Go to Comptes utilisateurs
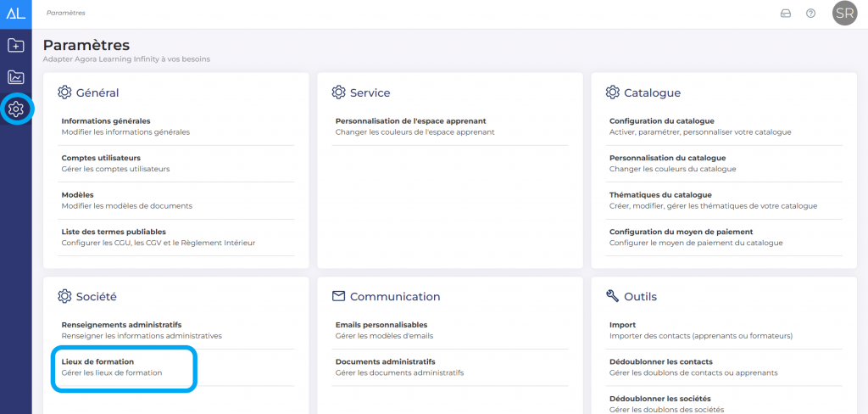 pos(101,159)
